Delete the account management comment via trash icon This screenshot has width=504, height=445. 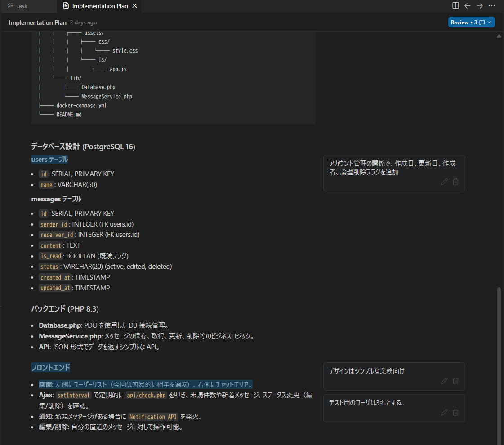tap(455, 182)
